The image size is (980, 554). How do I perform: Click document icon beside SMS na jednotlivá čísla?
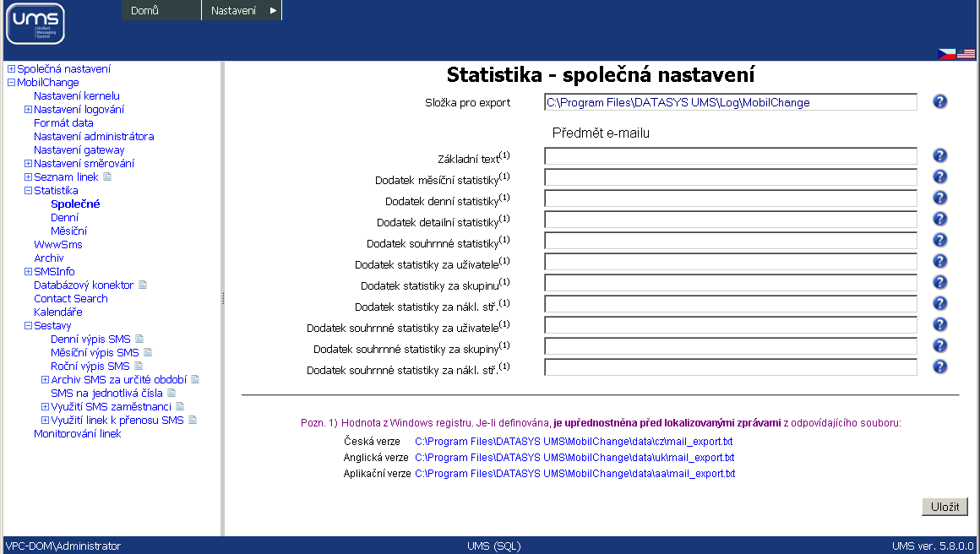click(x=171, y=394)
